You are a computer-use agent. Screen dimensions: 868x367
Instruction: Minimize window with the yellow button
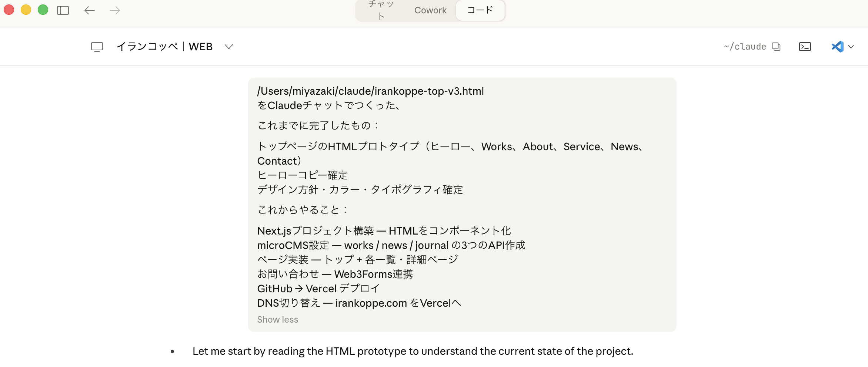pos(26,10)
